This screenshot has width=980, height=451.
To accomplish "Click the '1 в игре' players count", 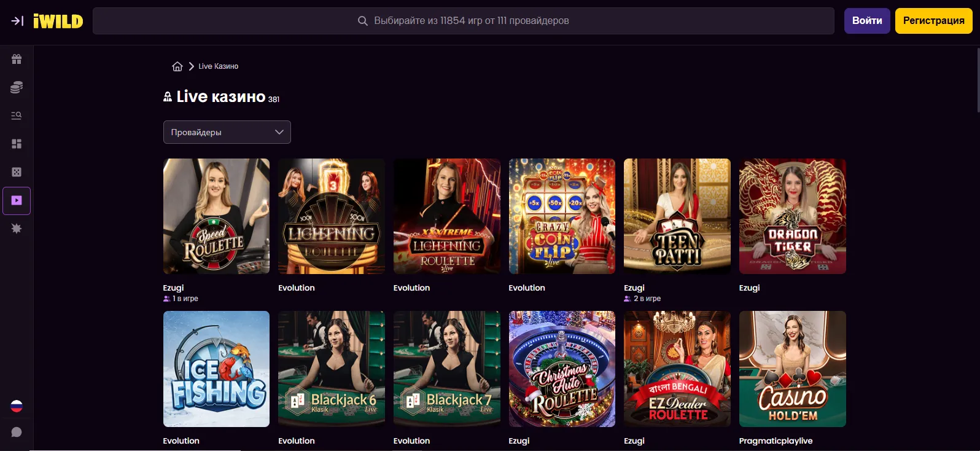I will click(x=185, y=299).
